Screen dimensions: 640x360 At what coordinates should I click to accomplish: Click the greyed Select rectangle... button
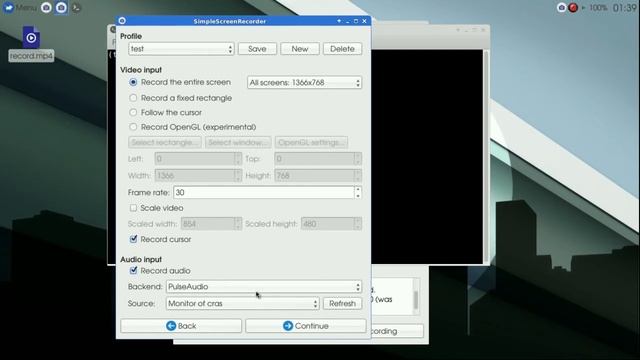coord(165,142)
